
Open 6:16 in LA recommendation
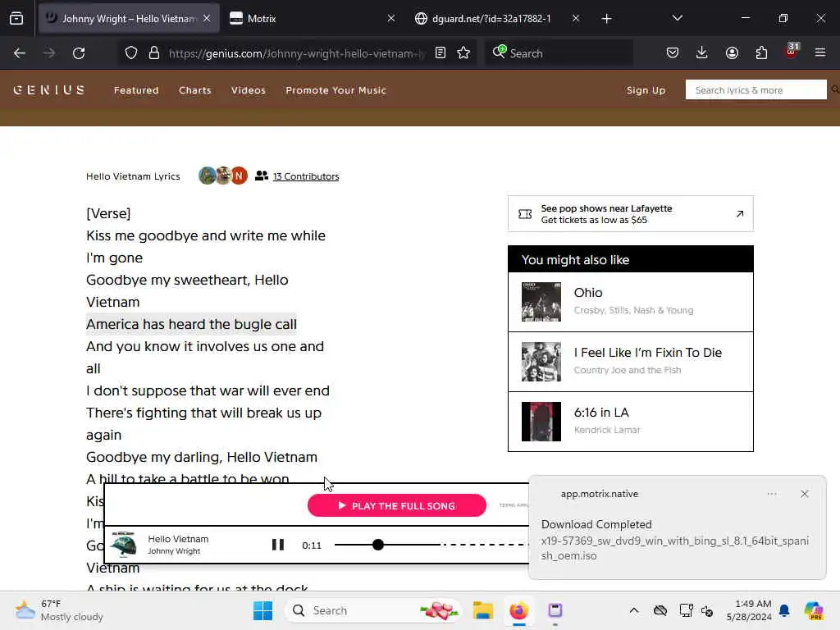pyautogui.click(x=631, y=422)
